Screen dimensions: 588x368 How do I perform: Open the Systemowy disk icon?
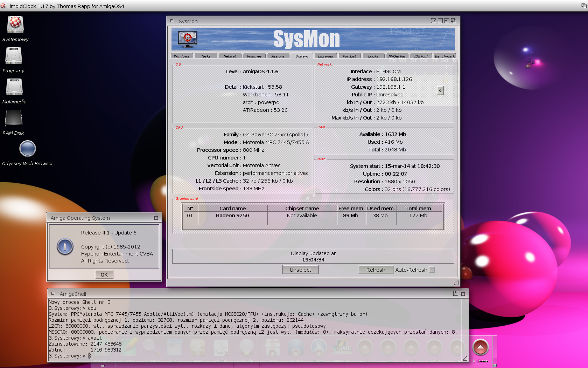coord(15,25)
